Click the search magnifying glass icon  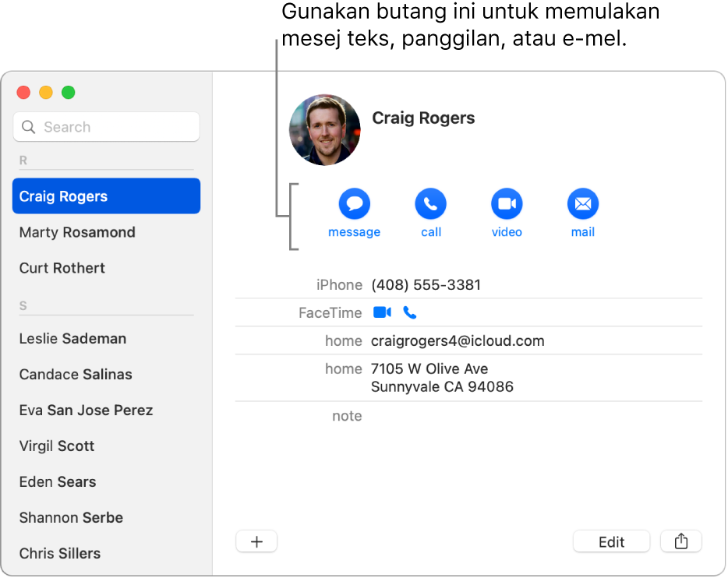point(28,127)
